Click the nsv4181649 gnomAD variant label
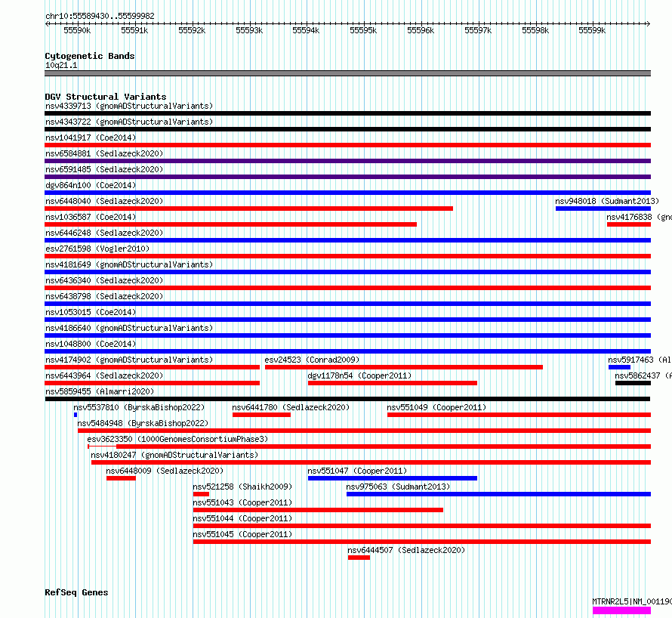Screen dimensions: 672x618 coord(129,264)
